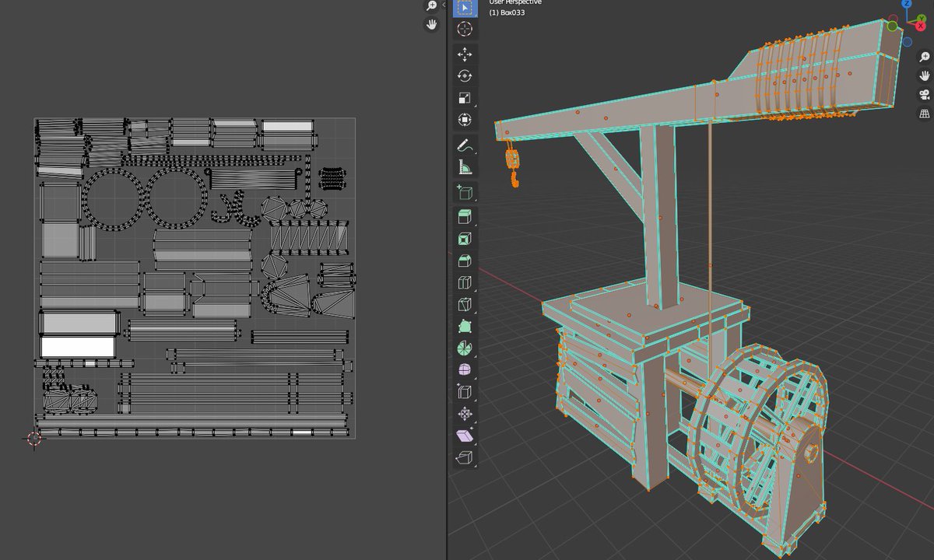Click the UV editor pan hand icon
Screen dimensions: 934x560
(x=432, y=25)
